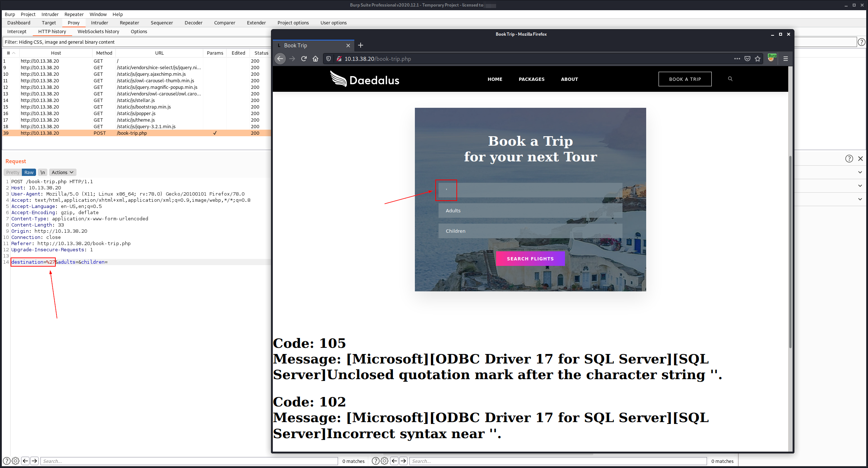Open Firefox home page icon
This screenshot has width=868, height=468.
coord(315,59)
